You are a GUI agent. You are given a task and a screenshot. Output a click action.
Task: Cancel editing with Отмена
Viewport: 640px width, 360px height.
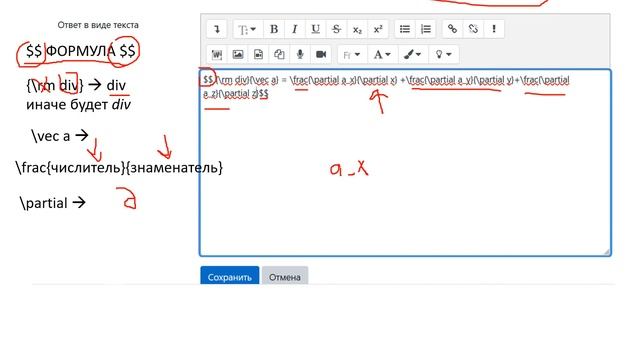[x=285, y=276]
